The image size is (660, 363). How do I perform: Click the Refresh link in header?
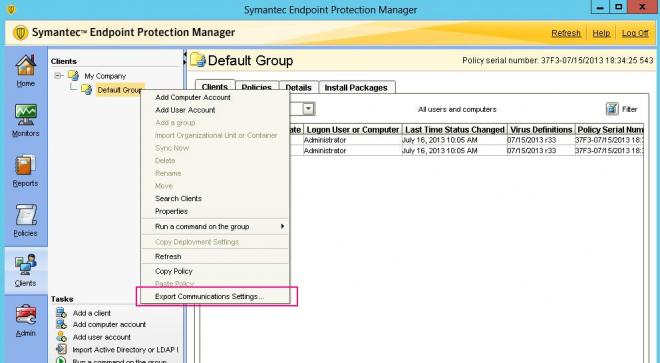click(566, 33)
